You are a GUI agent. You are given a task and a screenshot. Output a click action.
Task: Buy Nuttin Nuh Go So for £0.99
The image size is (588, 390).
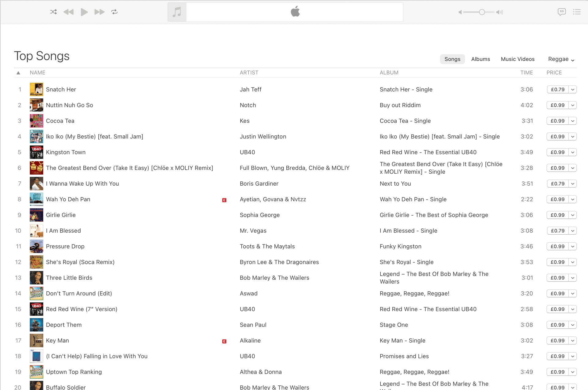[x=557, y=105]
